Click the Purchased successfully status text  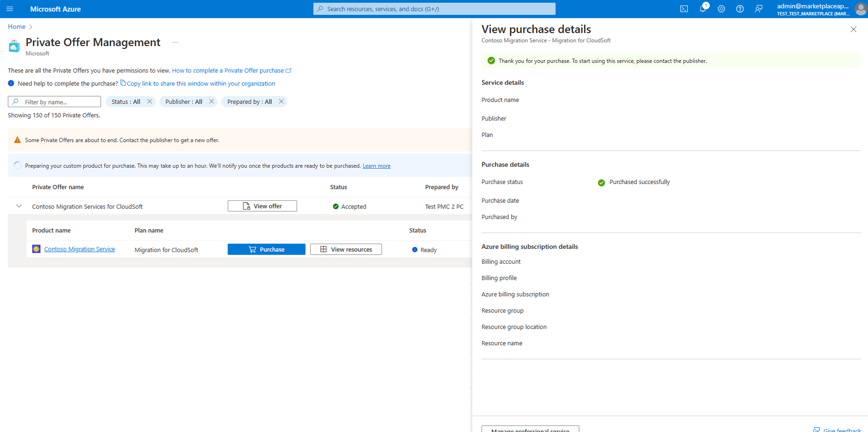point(640,182)
